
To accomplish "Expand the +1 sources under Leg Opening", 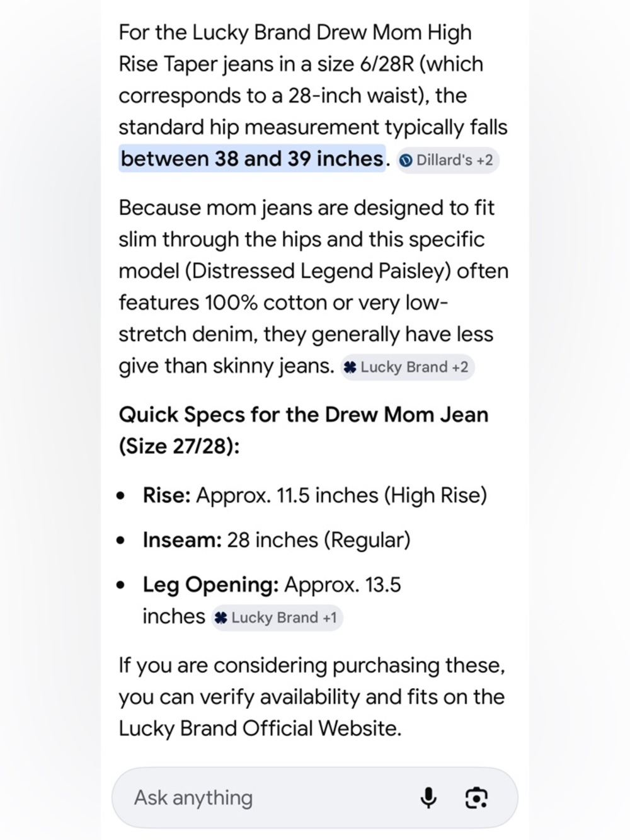I will click(x=329, y=618).
